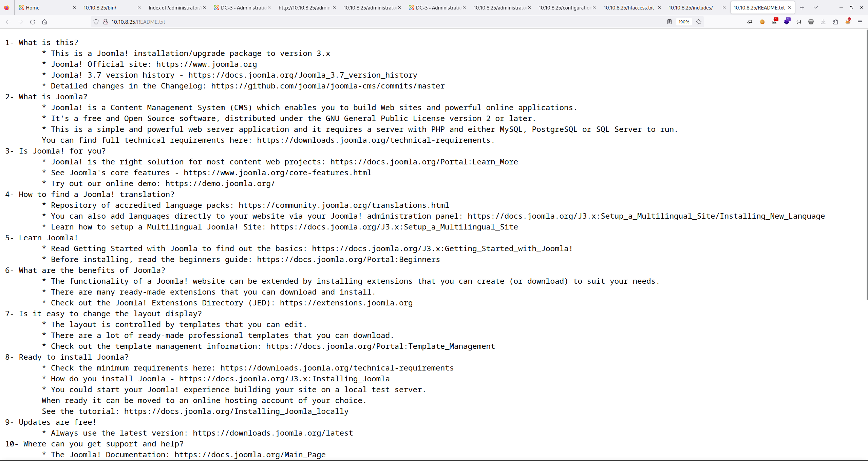This screenshot has width=868, height=461.
Task: Close the Home tab
Action: pos(74,7)
